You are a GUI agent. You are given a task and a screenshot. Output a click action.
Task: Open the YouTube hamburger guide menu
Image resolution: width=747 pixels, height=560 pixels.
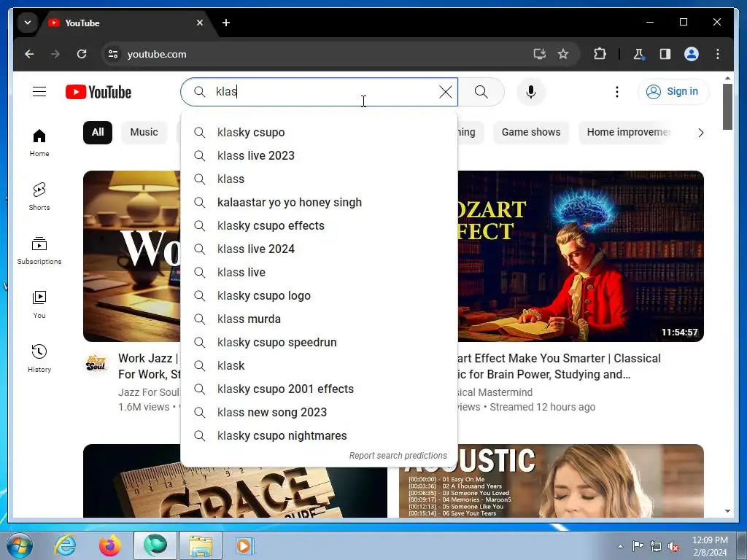coord(39,91)
